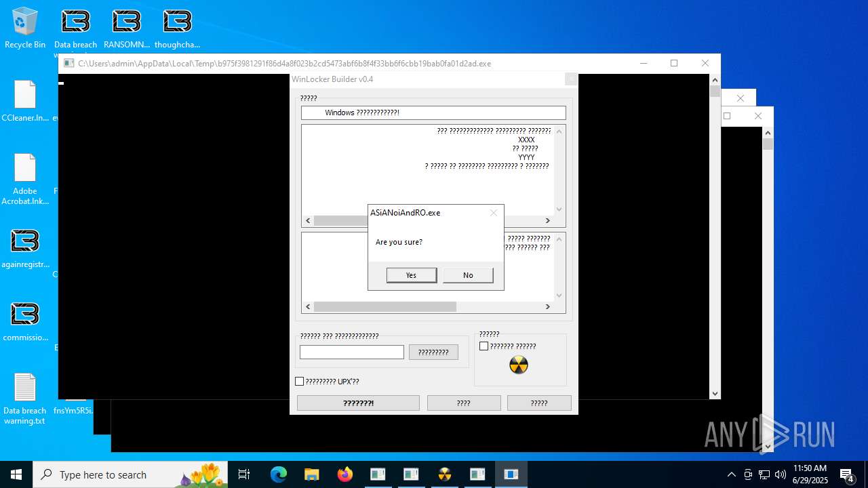Open File Explorer from taskbar
The image size is (868, 488).
tap(312, 474)
